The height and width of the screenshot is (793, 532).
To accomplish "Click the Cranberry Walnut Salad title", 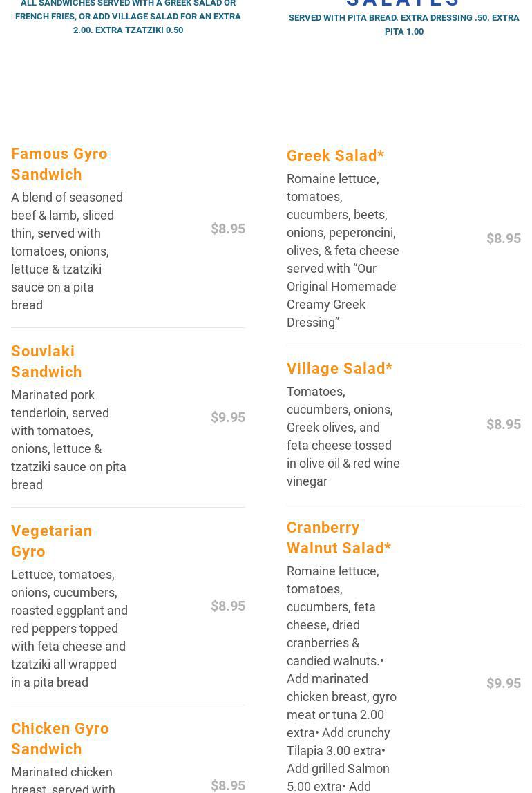I will click(339, 537).
